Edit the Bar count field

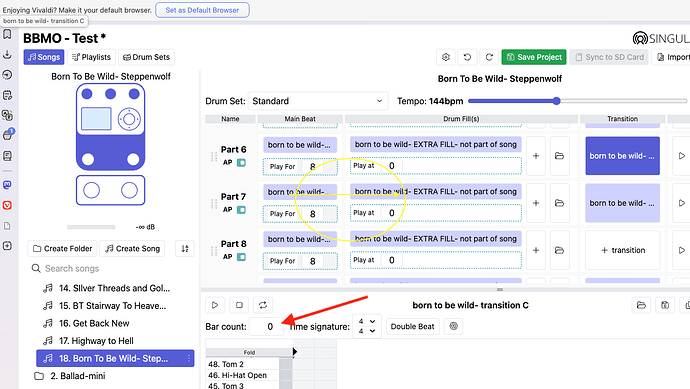267,327
